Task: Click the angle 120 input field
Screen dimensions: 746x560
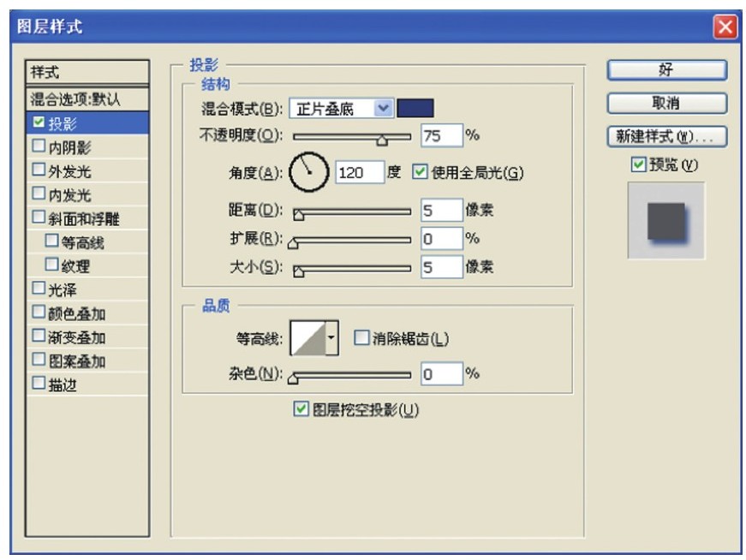Action: pyautogui.click(x=360, y=172)
